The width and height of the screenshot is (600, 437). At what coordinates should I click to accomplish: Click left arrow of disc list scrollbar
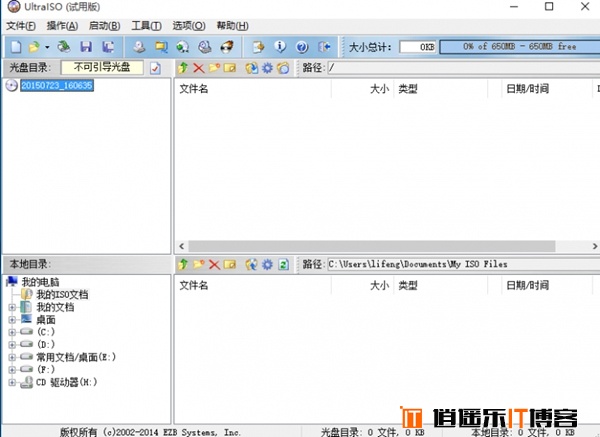(182, 246)
